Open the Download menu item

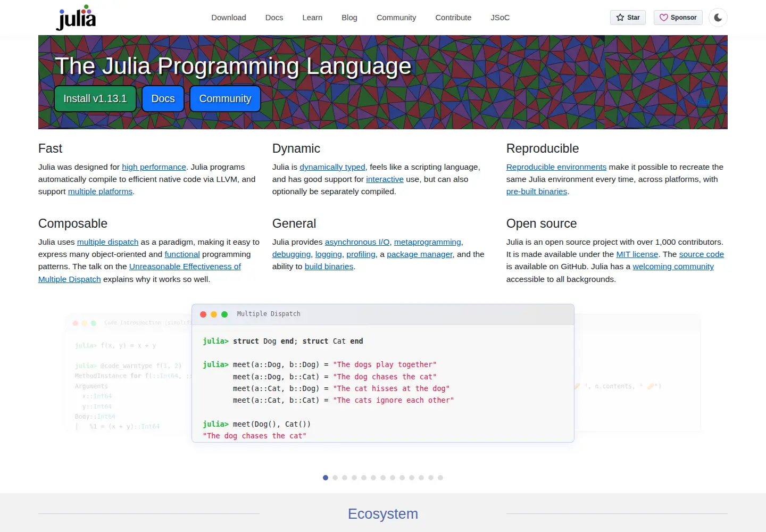click(229, 18)
